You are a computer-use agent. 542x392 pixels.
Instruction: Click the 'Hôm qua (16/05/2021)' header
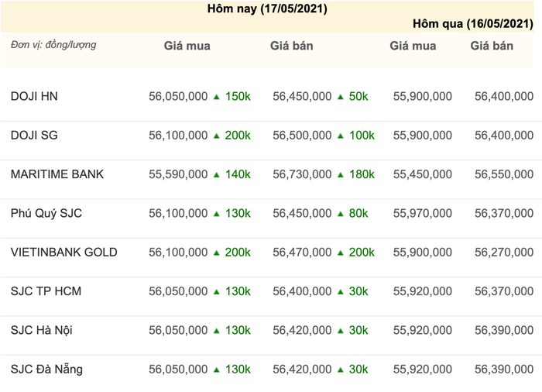pos(473,23)
